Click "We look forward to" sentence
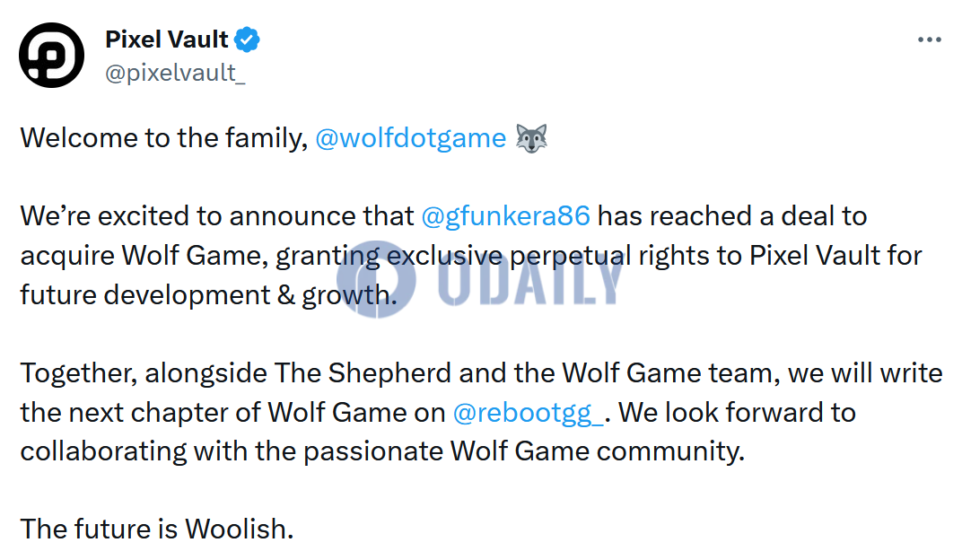Screen dimensions: 962x560 click(737, 413)
